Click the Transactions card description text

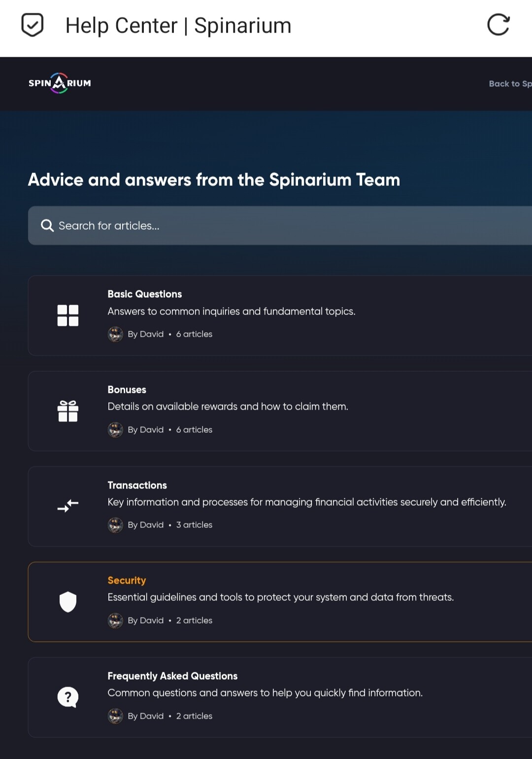(307, 502)
